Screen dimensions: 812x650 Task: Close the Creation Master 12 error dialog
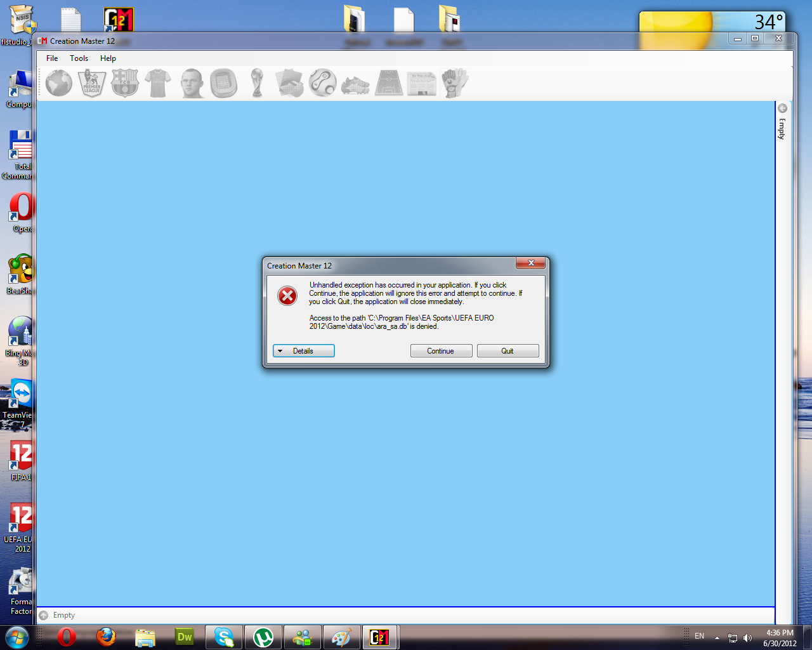coord(531,263)
